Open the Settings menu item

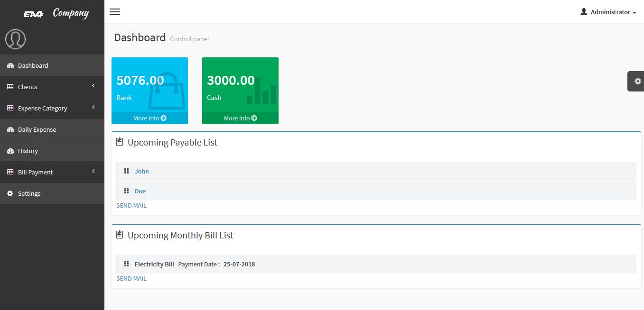tap(52, 193)
